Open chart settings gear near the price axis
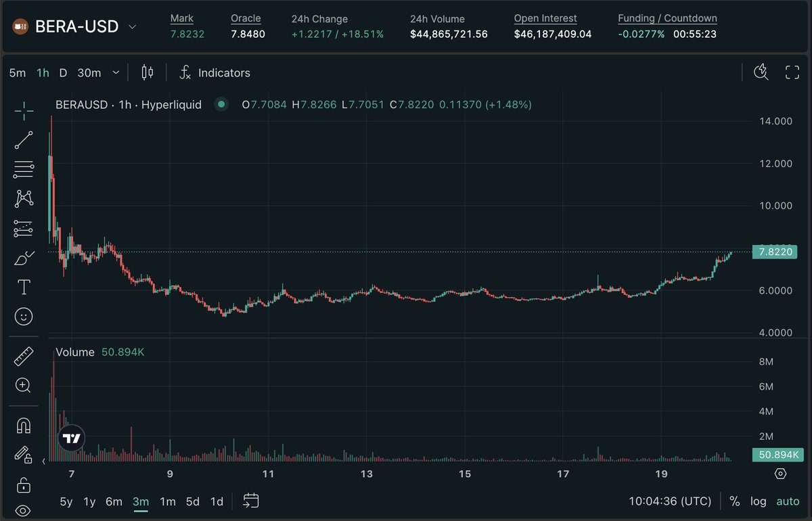812x521 pixels. coord(780,473)
